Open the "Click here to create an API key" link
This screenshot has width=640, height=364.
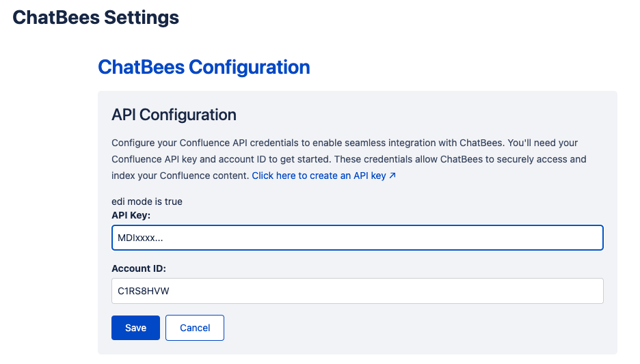[x=319, y=176]
